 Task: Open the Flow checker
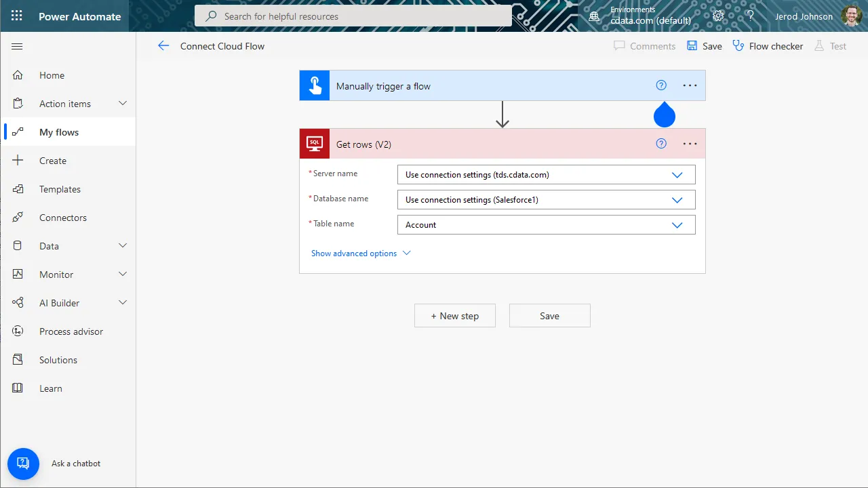pos(768,45)
